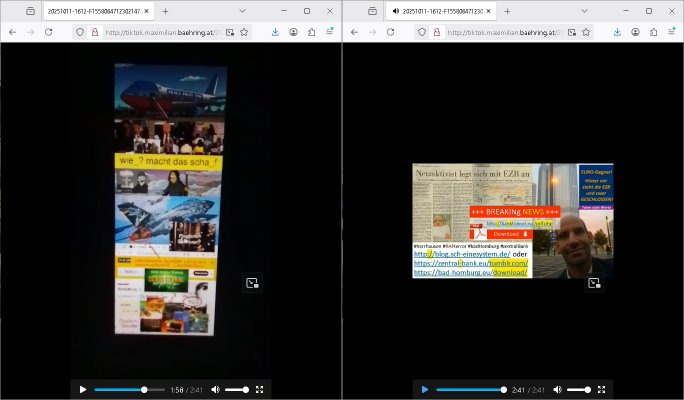
Task: Play the video in the left window
Action: (83, 389)
